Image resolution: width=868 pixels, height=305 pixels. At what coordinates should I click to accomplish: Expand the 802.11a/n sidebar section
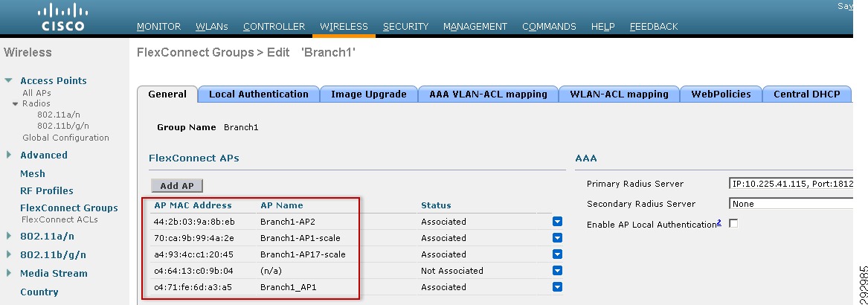pyautogui.click(x=9, y=236)
